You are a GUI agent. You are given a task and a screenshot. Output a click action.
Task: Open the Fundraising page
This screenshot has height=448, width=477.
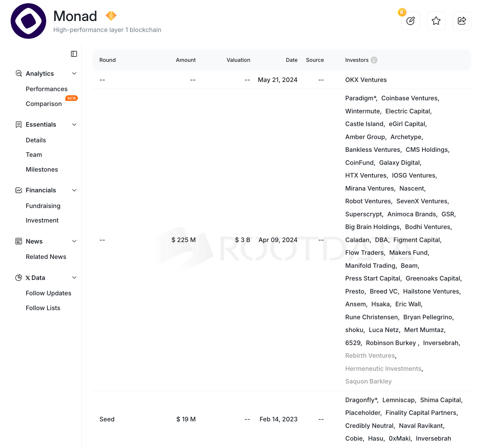pos(43,206)
